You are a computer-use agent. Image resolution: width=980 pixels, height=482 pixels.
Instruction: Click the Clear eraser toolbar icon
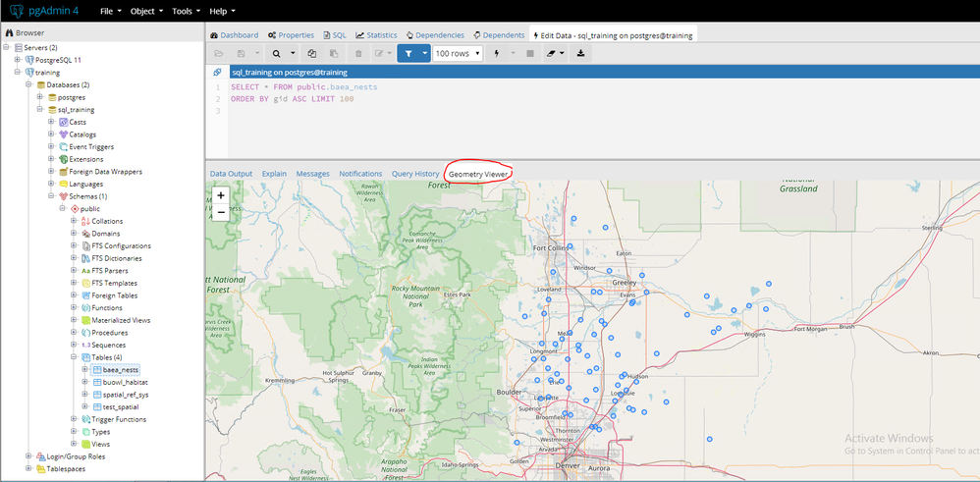pyautogui.click(x=551, y=54)
